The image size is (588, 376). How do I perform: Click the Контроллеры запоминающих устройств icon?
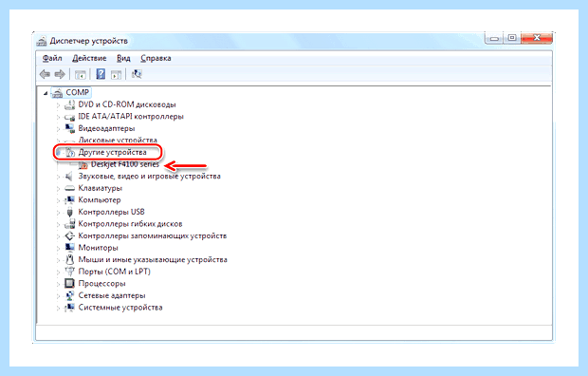pos(70,235)
